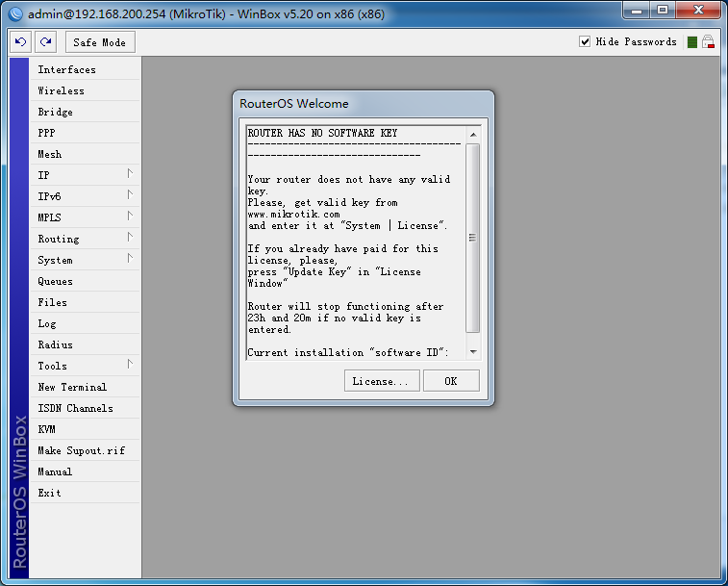Expand the MPLS submenu arrow
Viewport: 728px width, 586px height.
point(130,217)
